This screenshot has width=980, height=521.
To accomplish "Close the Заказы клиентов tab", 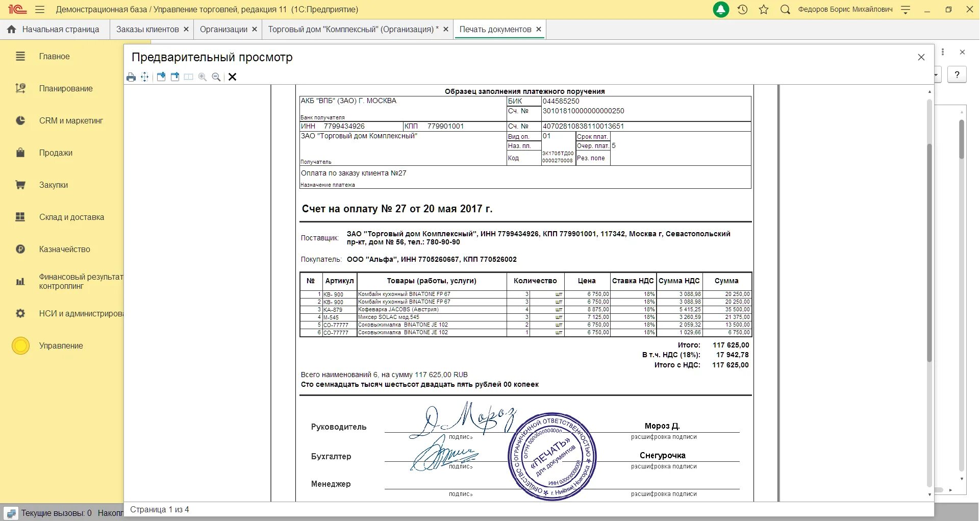I will tap(186, 30).
